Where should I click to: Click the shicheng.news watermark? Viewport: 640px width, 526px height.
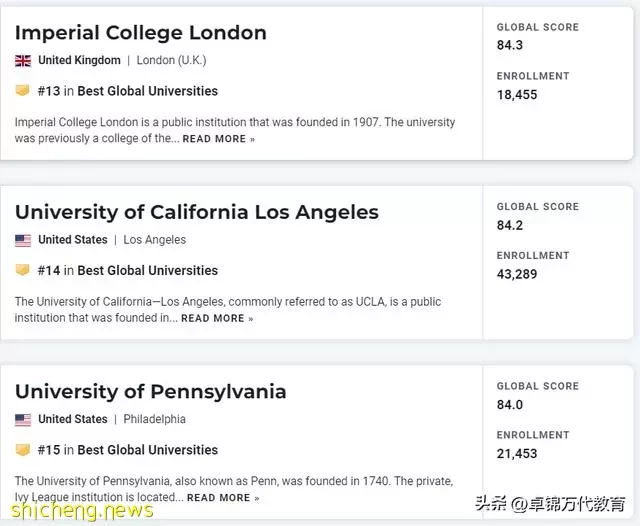click(82, 510)
